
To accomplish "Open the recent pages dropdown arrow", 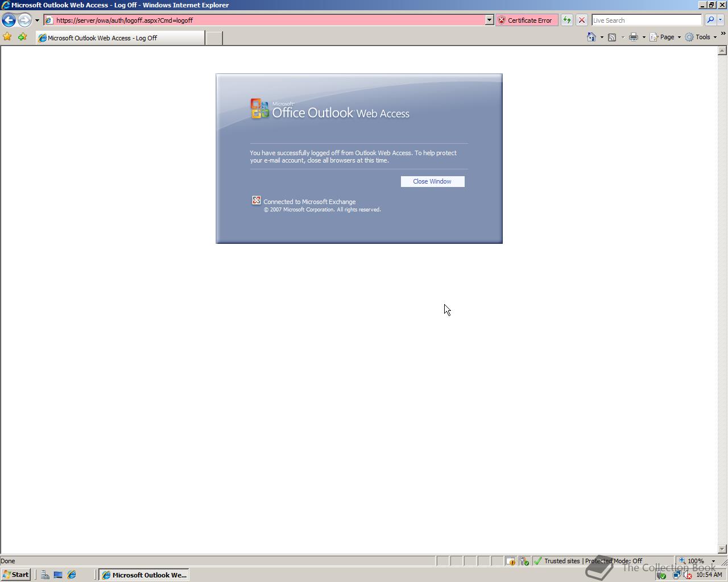I will point(37,20).
